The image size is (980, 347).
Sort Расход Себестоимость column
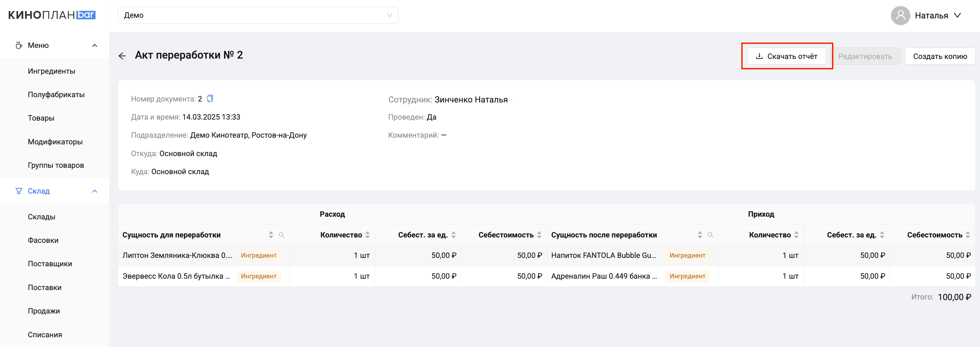click(x=539, y=235)
